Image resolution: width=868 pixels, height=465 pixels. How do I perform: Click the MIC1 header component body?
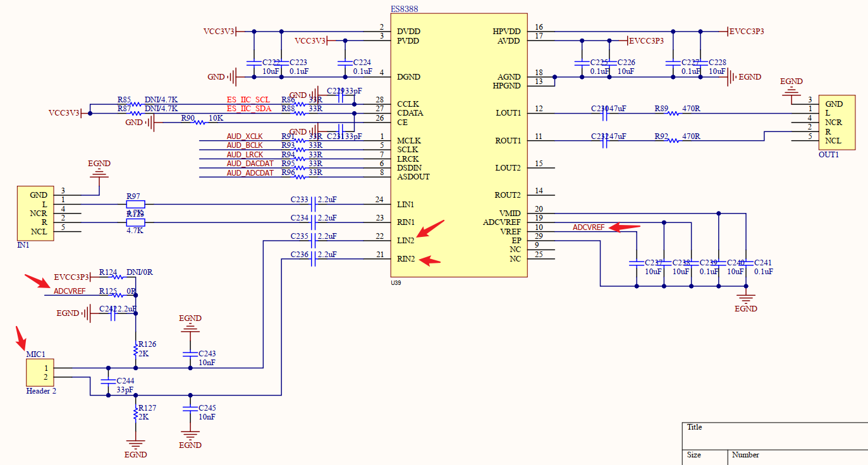(x=41, y=373)
